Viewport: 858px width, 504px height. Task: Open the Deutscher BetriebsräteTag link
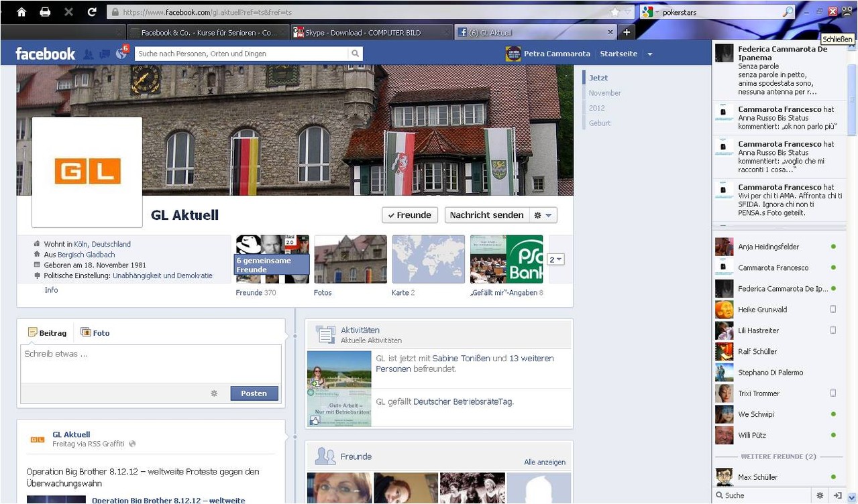point(463,401)
